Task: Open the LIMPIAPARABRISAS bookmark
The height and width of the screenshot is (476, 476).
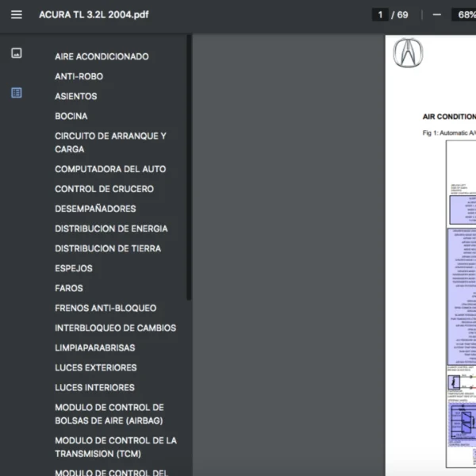Action: coord(94,347)
